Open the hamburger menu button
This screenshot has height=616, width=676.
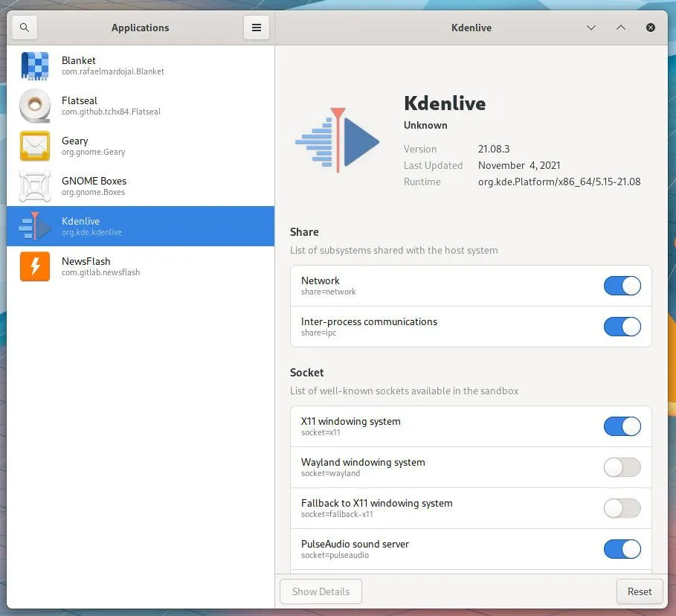[256, 28]
